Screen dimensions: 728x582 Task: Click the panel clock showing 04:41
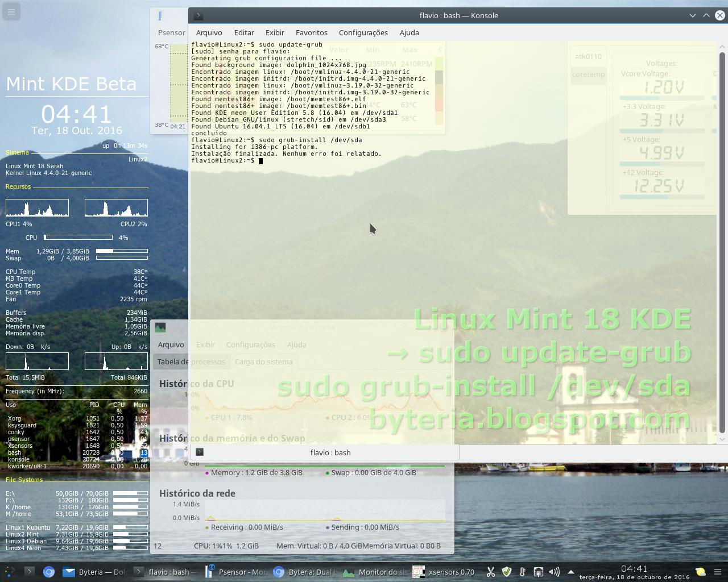634,572
